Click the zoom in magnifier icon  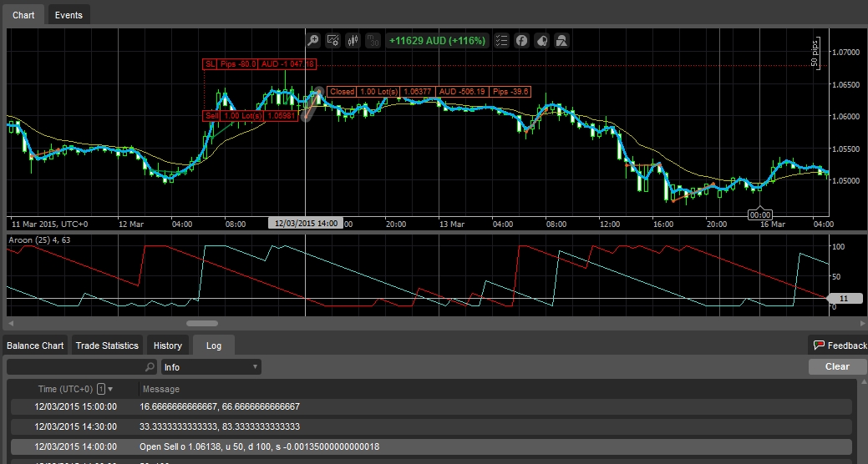click(312, 40)
